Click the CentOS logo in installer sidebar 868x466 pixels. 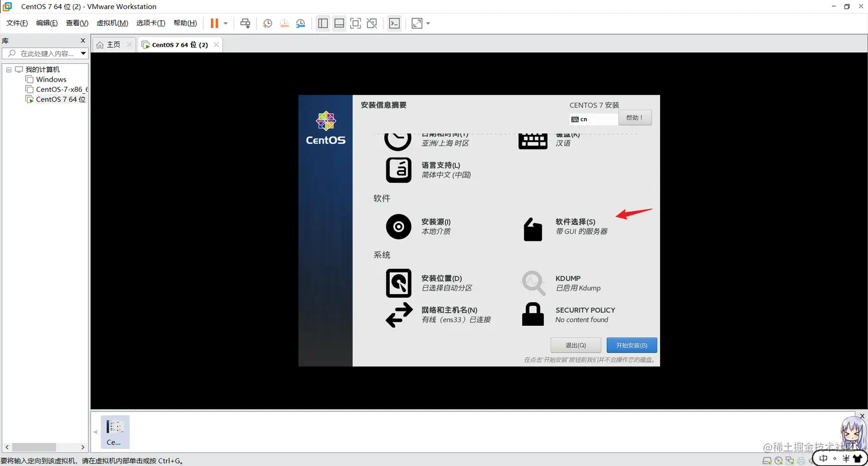pos(325,128)
